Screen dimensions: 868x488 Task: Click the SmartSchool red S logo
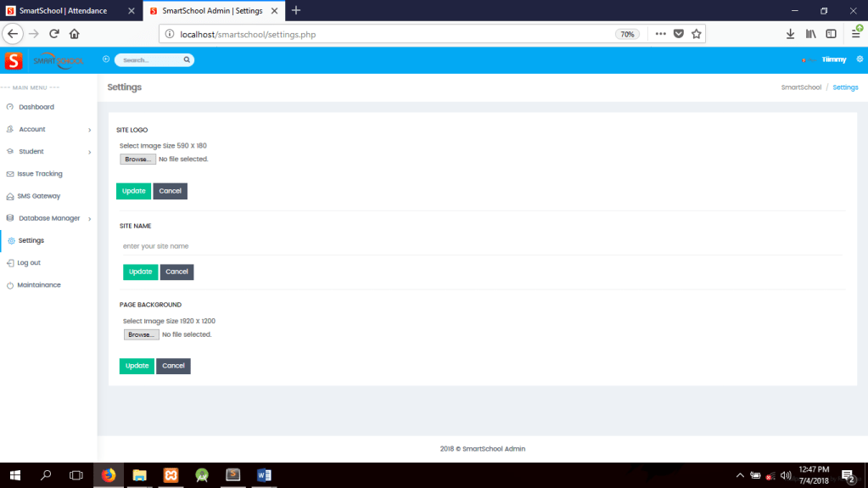click(x=14, y=60)
